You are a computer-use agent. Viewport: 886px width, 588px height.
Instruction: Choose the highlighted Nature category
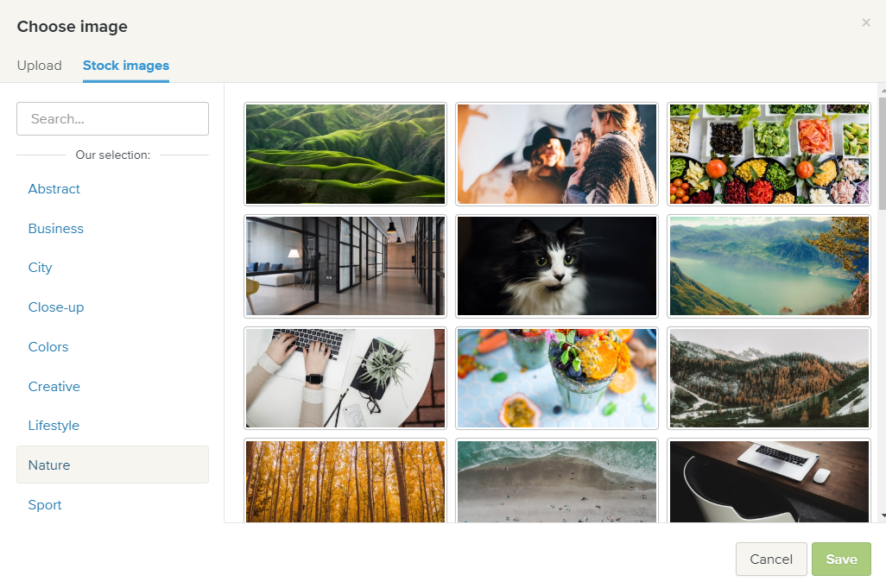[x=112, y=465]
